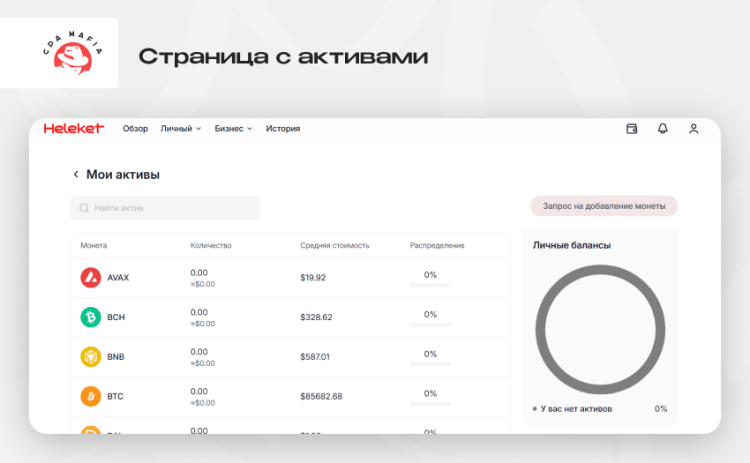Click the CPA Mafia logo
750x463 pixels.
click(x=75, y=54)
